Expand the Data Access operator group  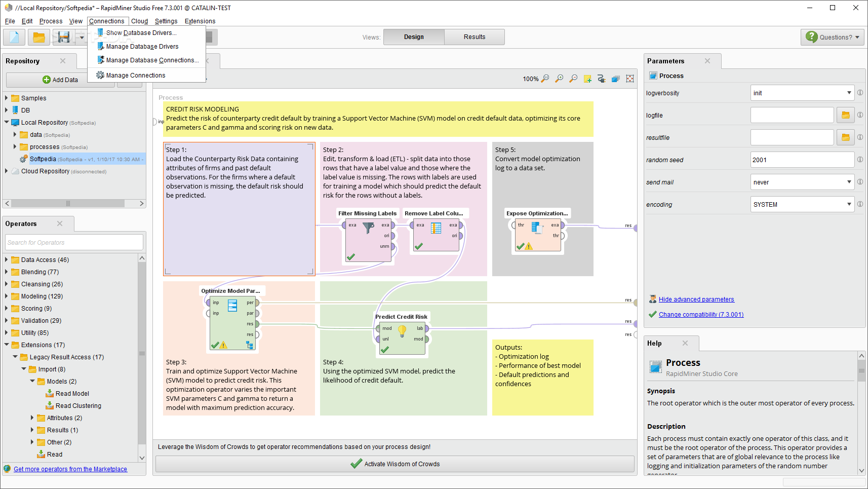6,259
